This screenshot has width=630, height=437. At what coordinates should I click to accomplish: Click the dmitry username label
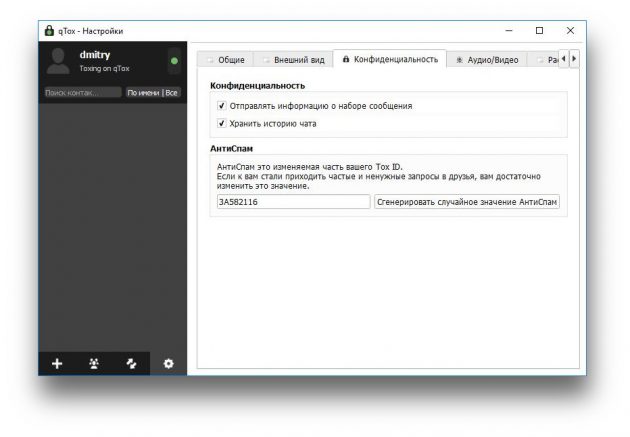click(x=95, y=55)
